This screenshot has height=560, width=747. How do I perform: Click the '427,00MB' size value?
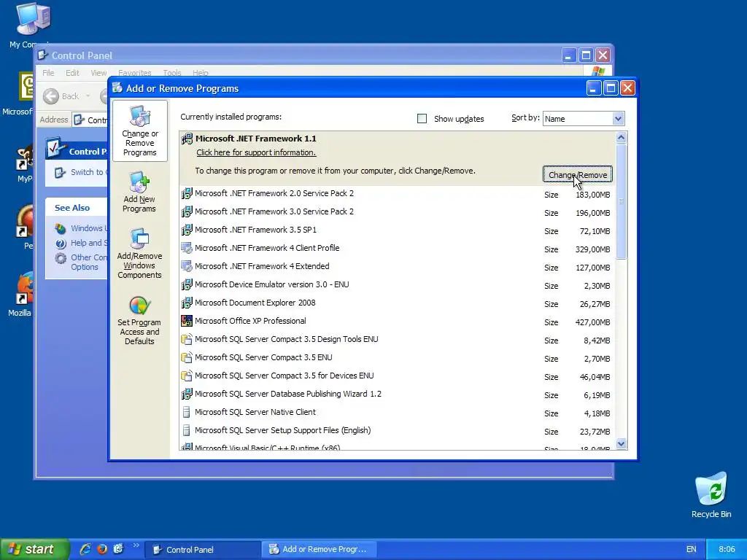pos(592,322)
